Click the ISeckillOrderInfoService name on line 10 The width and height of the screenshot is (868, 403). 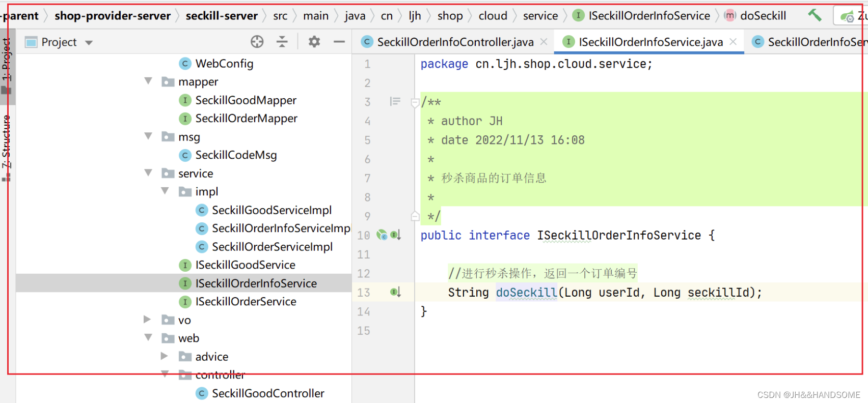pos(619,235)
